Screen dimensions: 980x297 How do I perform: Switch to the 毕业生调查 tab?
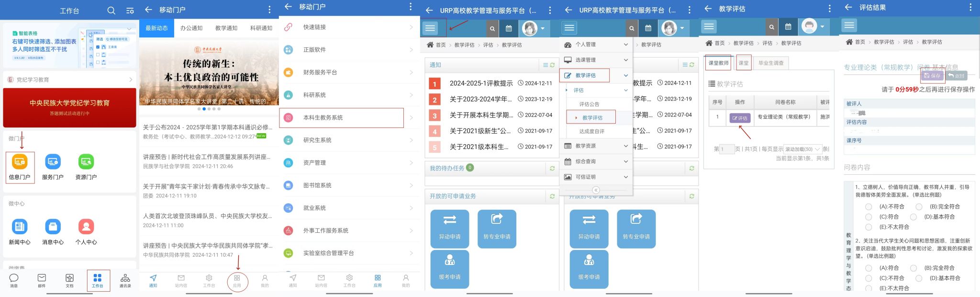(771, 63)
